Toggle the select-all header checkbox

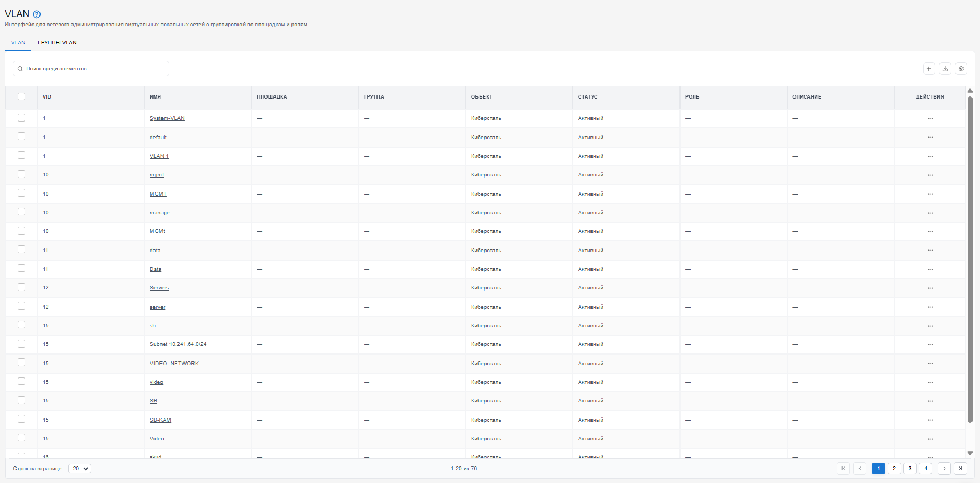tap(21, 96)
